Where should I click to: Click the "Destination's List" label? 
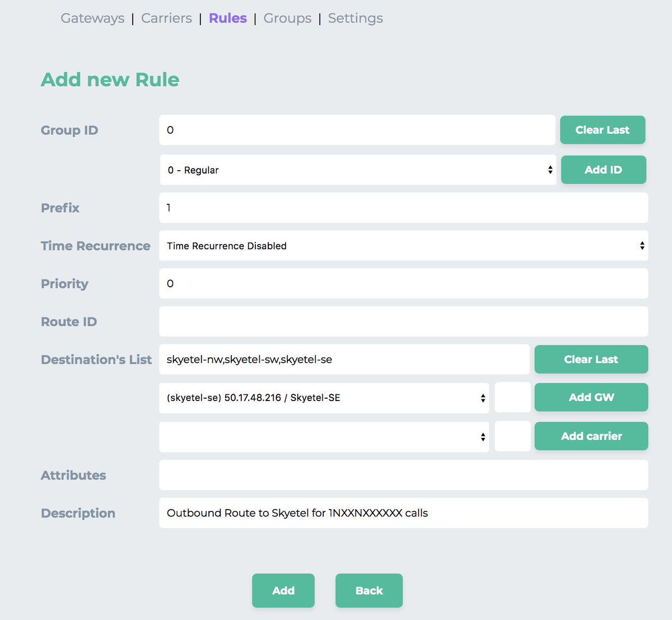coord(96,360)
